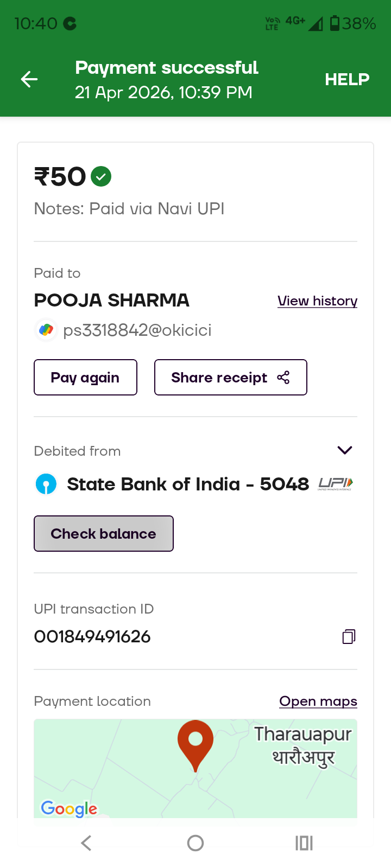Image resolution: width=391 pixels, height=868 pixels.
Task: Tap the share icon in Share receipt
Action: point(283,378)
